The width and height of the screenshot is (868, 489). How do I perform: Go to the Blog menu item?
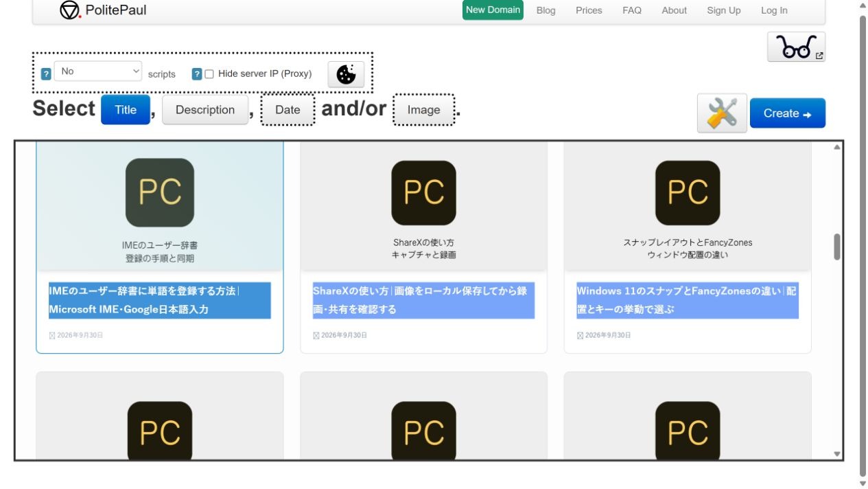[x=546, y=10]
